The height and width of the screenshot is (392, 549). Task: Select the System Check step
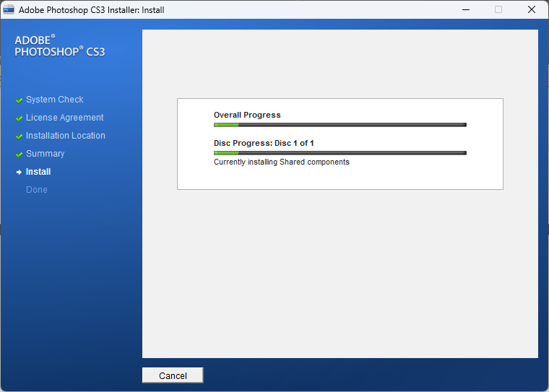coord(55,100)
